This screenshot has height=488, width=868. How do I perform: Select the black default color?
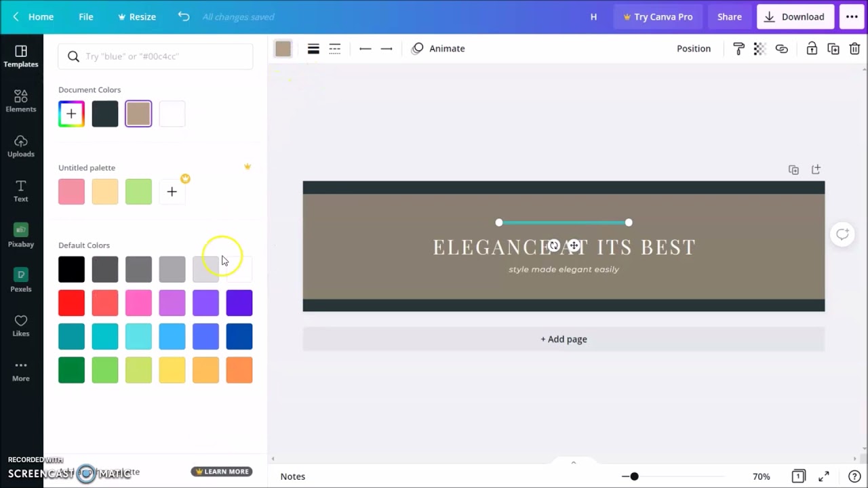coord(71,269)
